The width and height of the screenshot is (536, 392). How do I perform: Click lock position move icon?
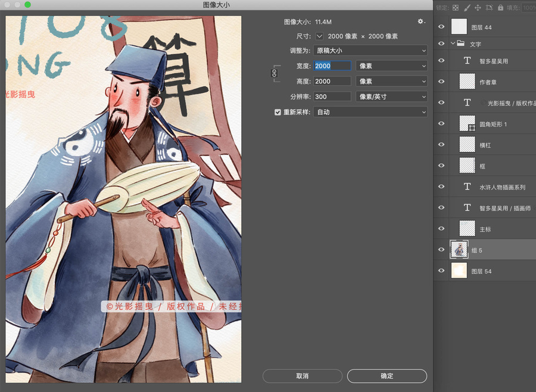click(478, 8)
